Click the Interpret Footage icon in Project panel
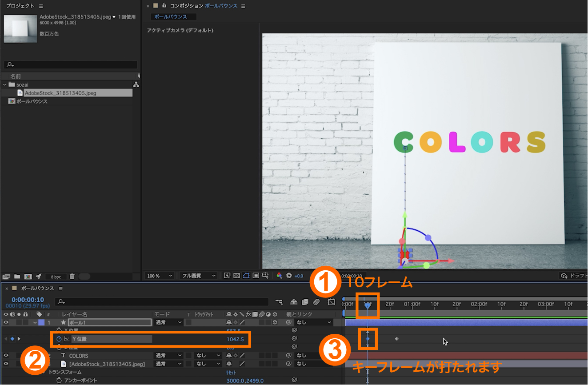 tap(7, 277)
